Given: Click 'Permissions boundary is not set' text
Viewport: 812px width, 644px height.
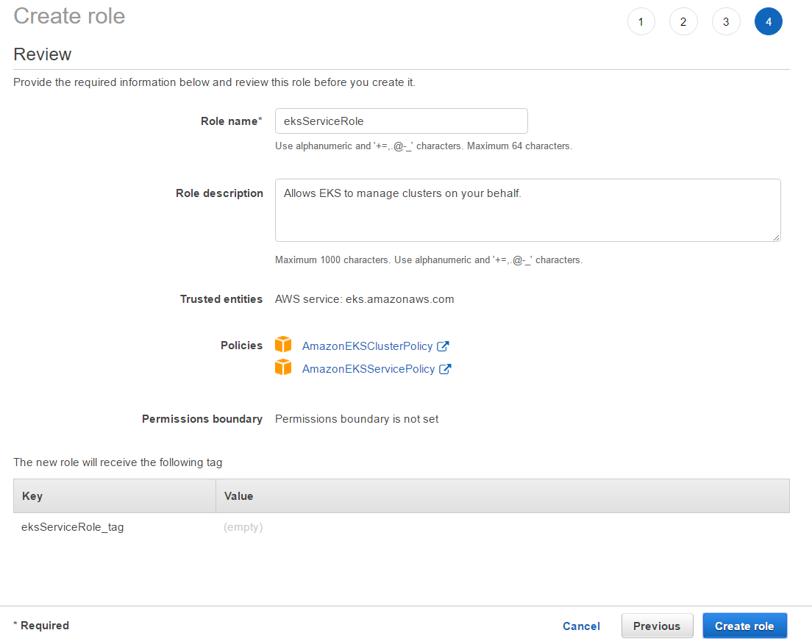Looking at the screenshot, I should click(x=357, y=419).
